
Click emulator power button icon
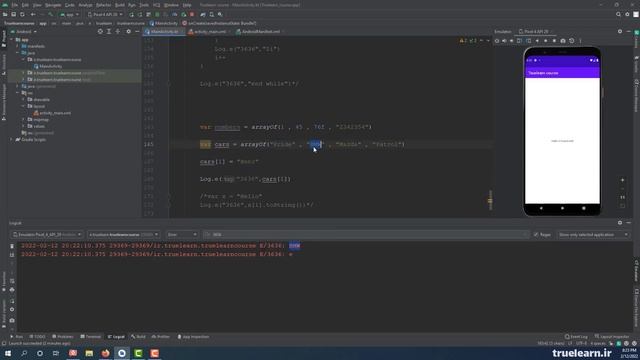point(497,41)
